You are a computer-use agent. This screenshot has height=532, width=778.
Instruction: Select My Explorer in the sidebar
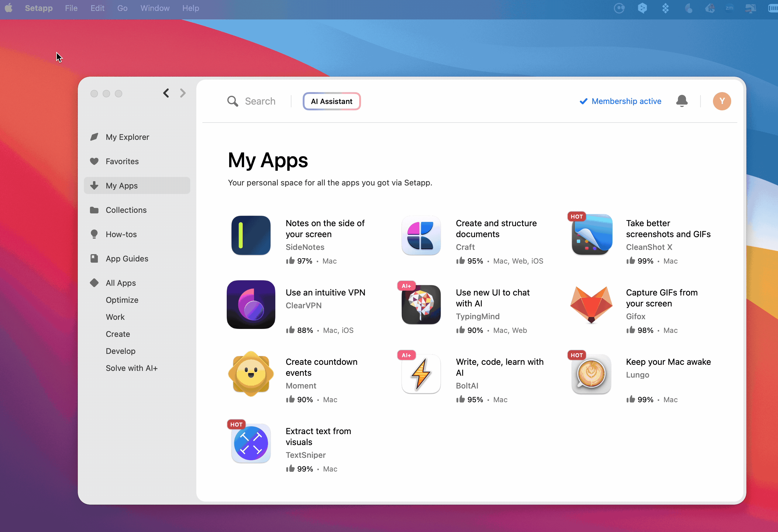click(137, 137)
